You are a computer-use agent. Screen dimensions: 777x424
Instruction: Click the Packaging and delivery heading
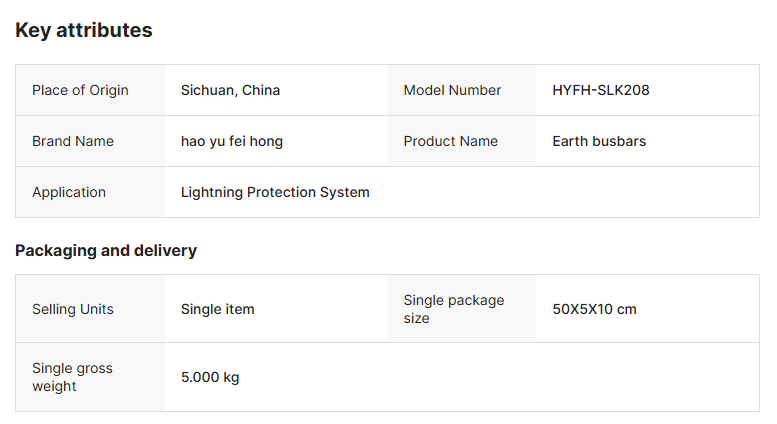point(106,250)
